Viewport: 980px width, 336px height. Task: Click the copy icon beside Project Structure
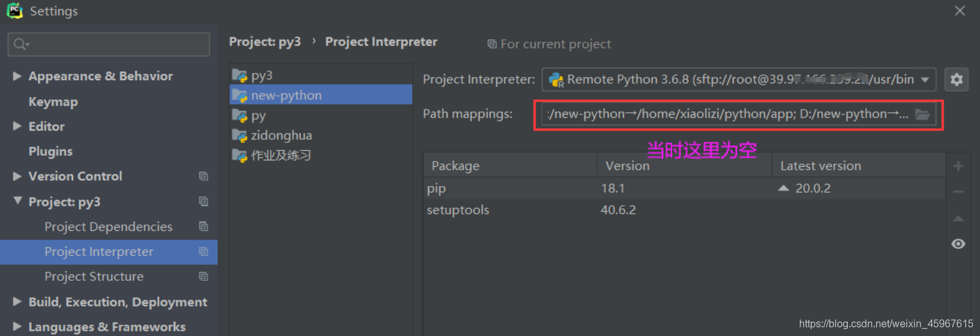pos(203,276)
